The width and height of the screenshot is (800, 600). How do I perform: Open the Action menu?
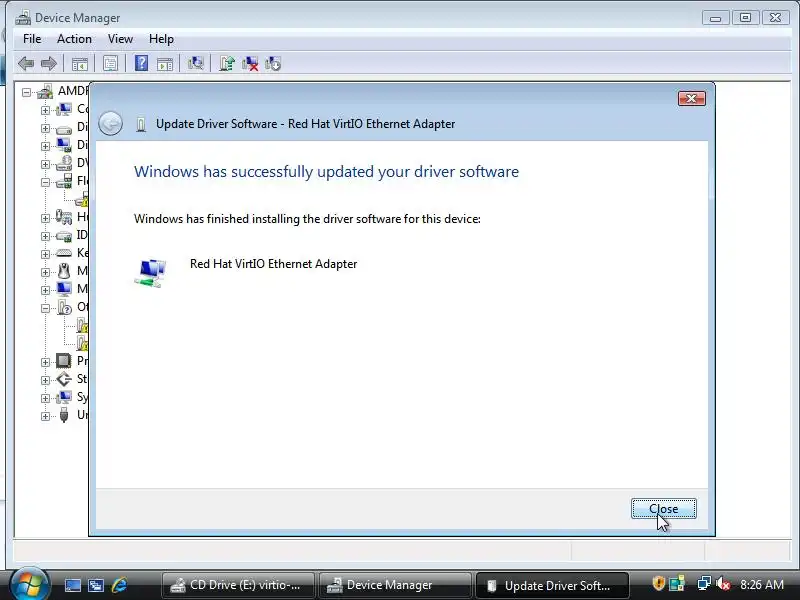pos(74,39)
